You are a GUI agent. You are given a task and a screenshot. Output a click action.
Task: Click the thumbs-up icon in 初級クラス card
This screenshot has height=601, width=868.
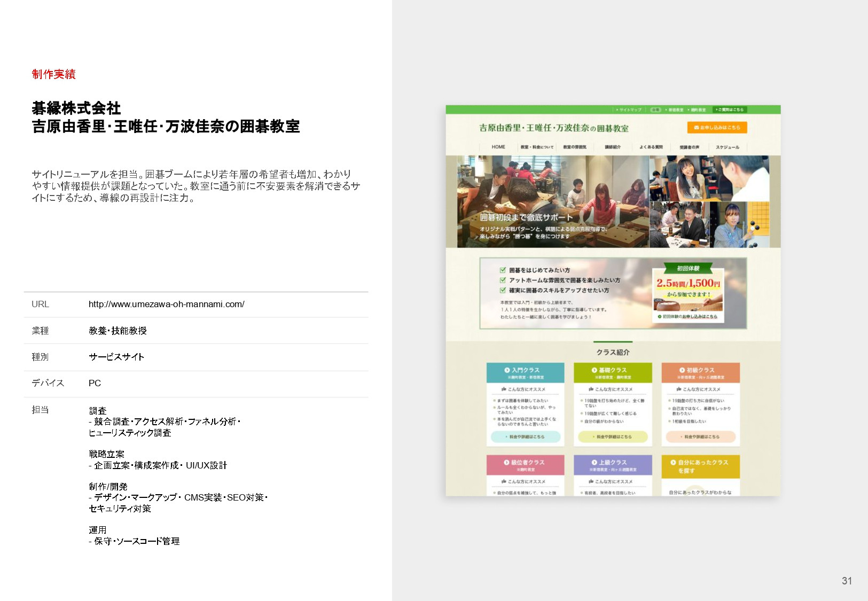coord(678,389)
